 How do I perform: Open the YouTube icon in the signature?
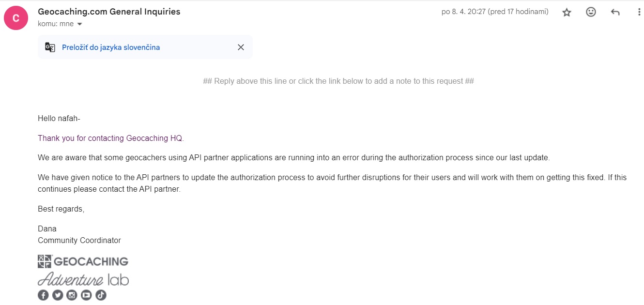click(x=86, y=295)
